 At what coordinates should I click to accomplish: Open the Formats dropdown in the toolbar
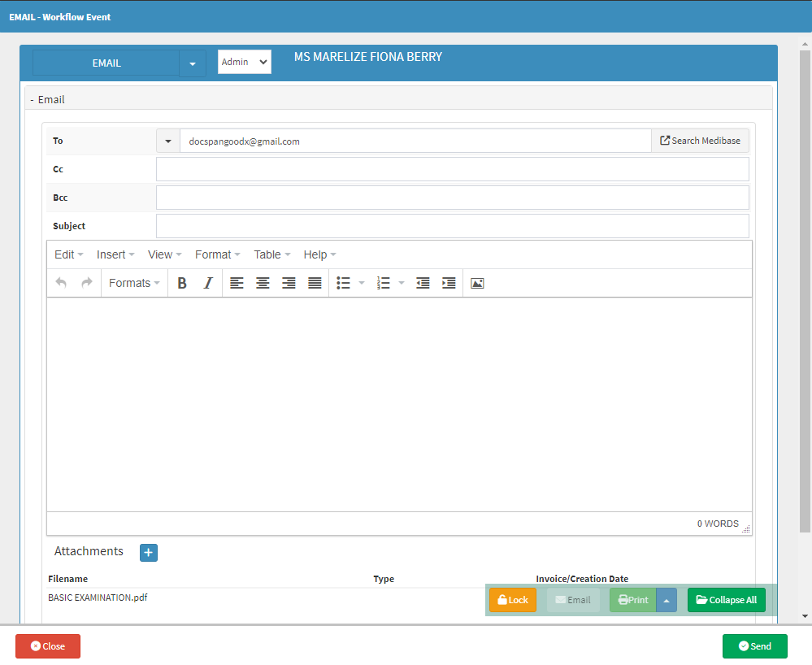[134, 283]
